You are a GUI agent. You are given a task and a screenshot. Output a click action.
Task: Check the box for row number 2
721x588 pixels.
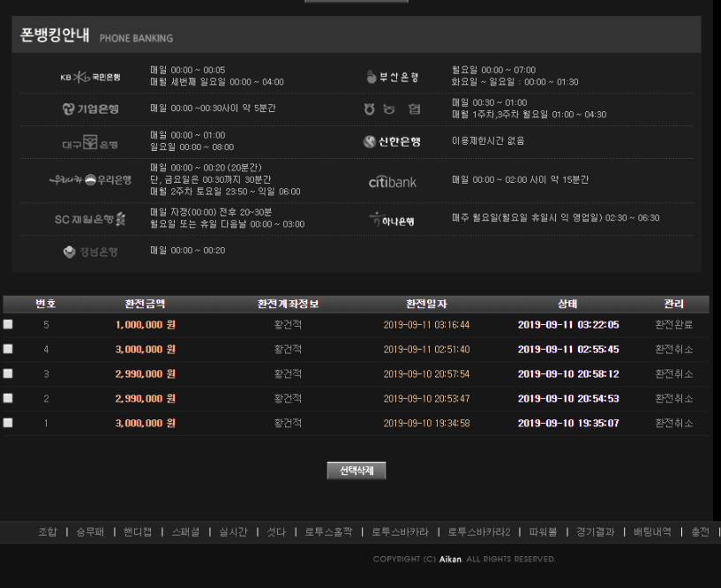click(x=8, y=398)
